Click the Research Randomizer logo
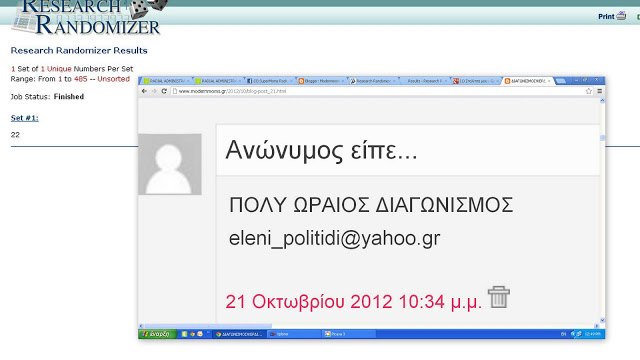This screenshot has width=640, height=360. click(x=90, y=17)
